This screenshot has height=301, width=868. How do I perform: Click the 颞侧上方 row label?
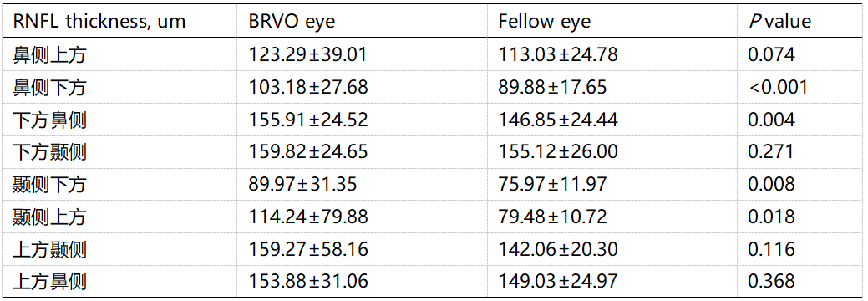click(50, 217)
